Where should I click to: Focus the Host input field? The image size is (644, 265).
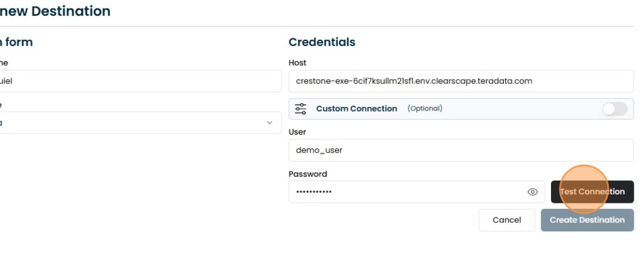(x=460, y=81)
